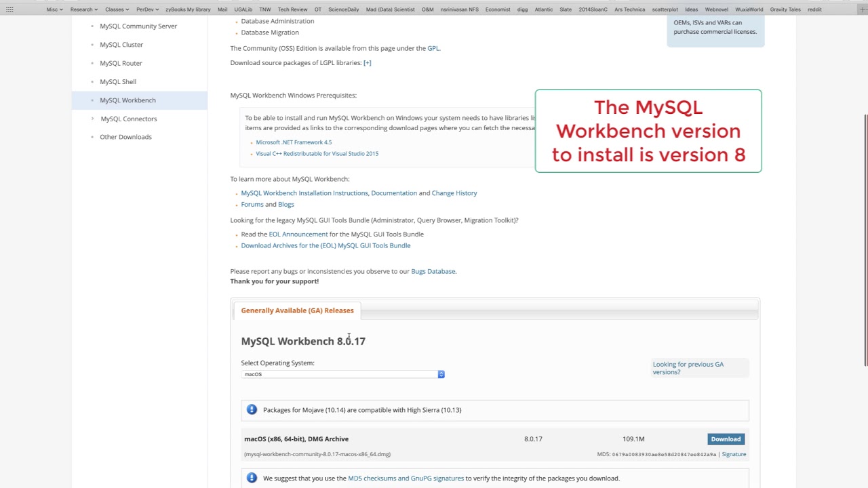868x488 pixels.
Task: Click the 109.1M file size
Action: pos(633,439)
